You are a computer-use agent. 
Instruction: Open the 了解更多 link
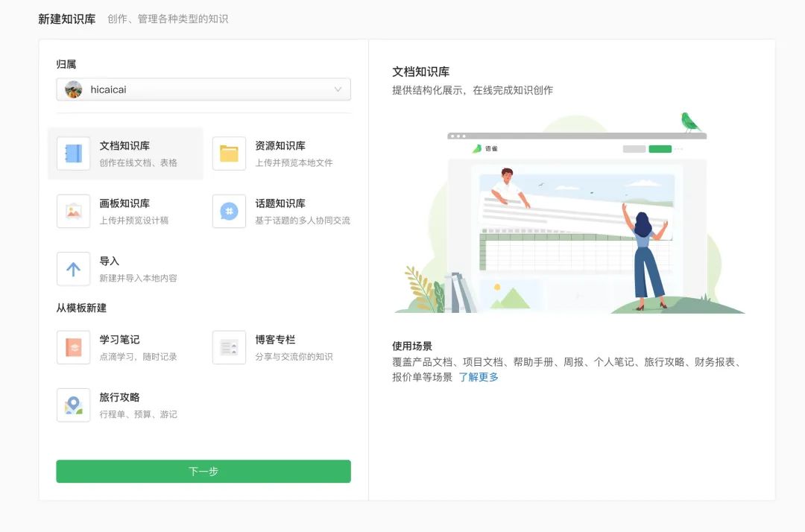pos(479,377)
